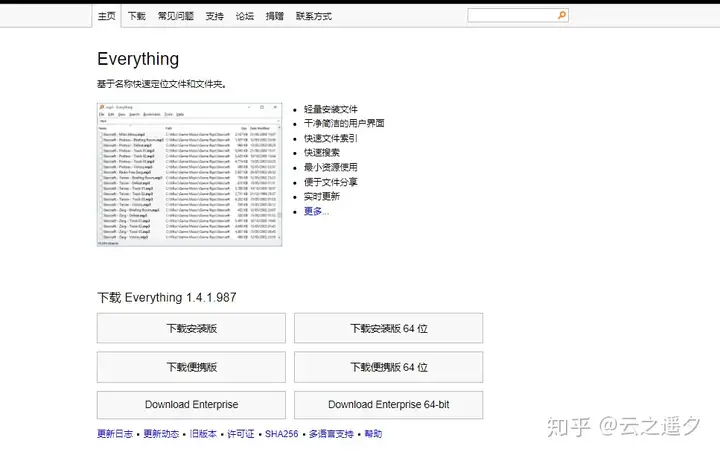This screenshot has width=720, height=455.
Task: Open the 旧版本 link
Action: (203, 433)
